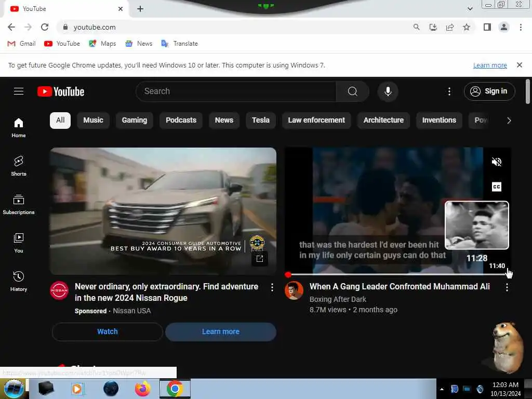
Task: Click install app icon in address bar
Action: point(433,27)
